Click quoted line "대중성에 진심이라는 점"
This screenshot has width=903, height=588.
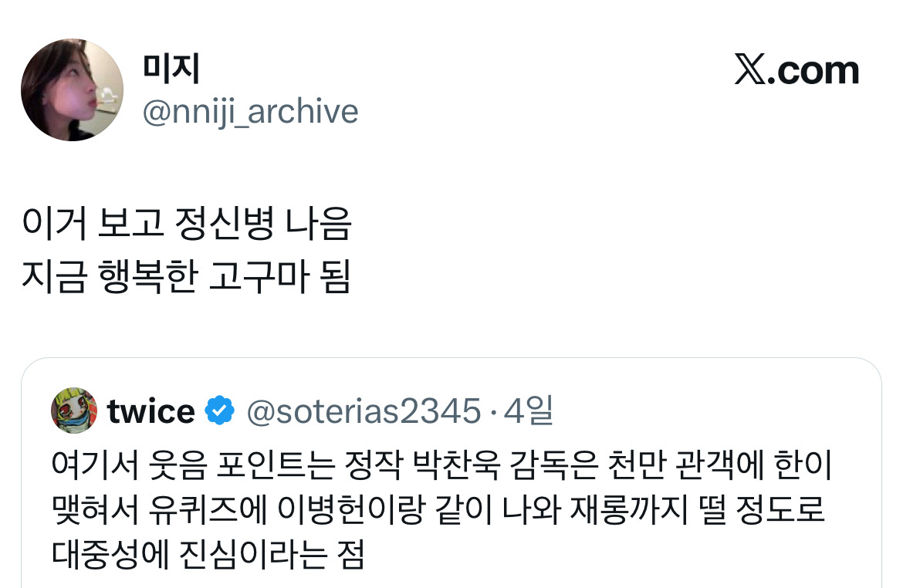(x=208, y=554)
